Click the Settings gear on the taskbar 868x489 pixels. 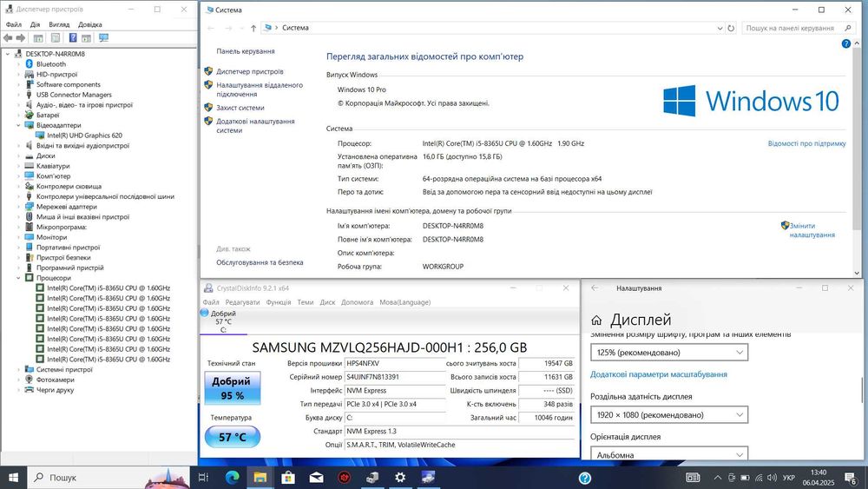[x=400, y=478]
